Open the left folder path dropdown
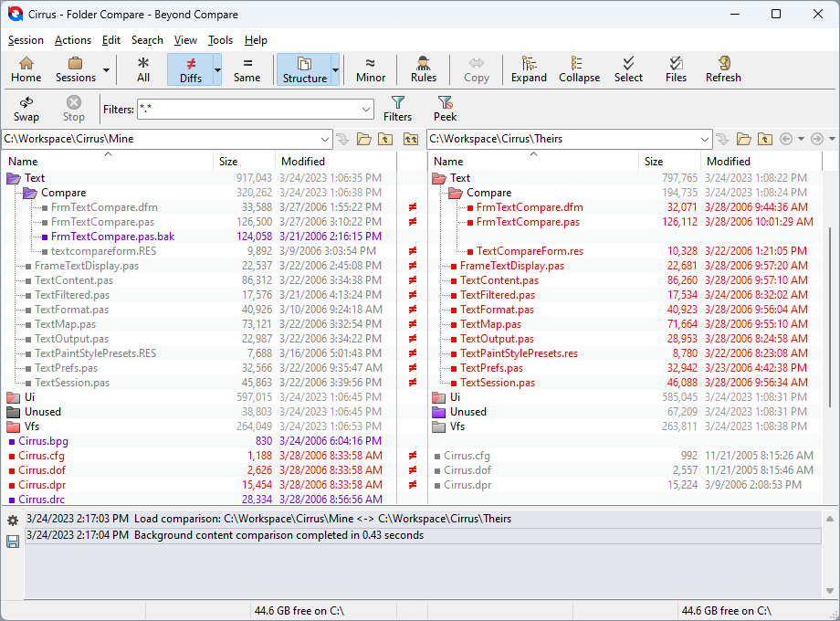 click(x=325, y=139)
